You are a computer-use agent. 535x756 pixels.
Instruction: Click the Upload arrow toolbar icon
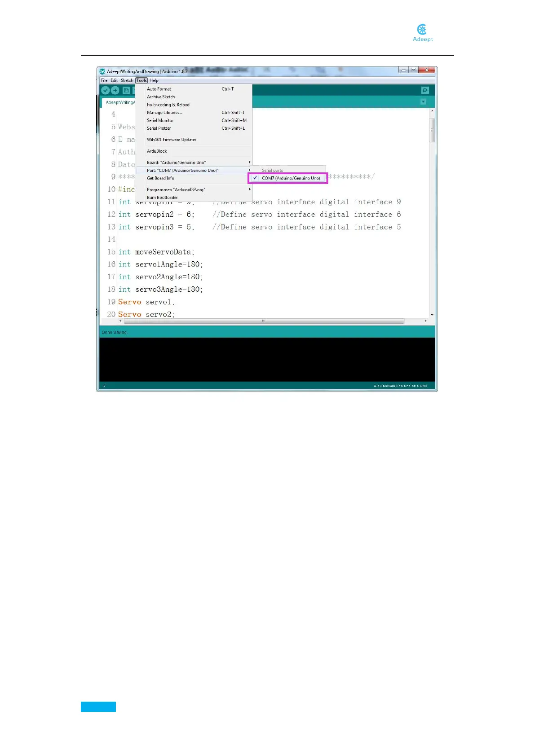tap(115, 91)
